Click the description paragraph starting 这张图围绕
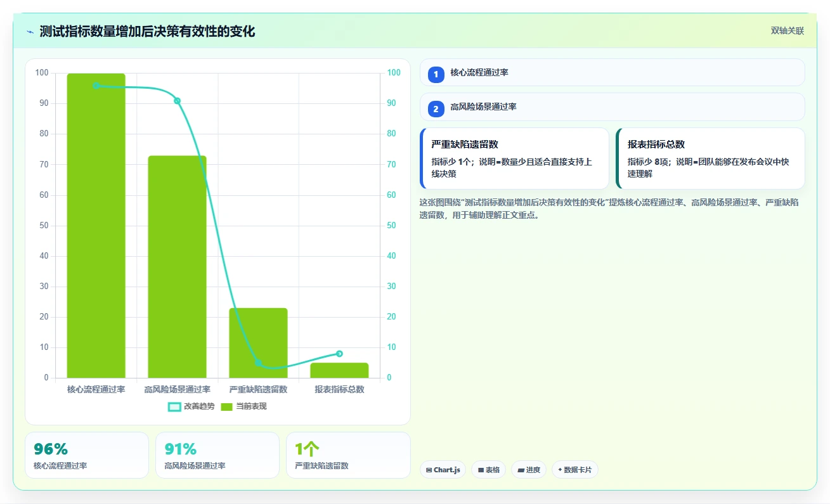Screen dimensions: 830x504 click(609, 209)
